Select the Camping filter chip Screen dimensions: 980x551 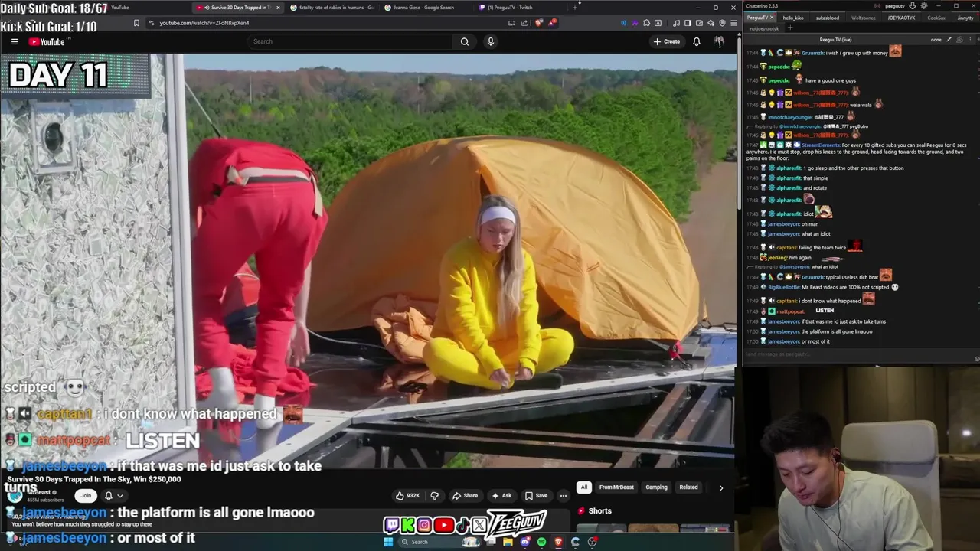coord(656,487)
